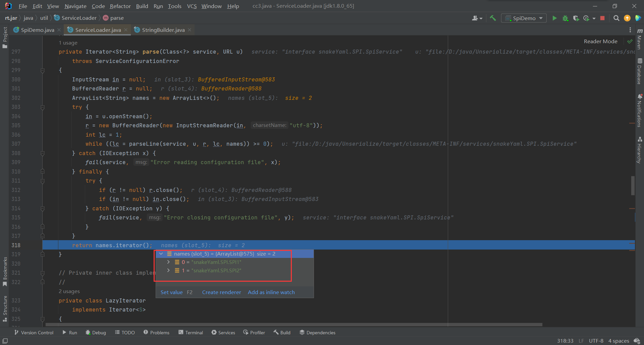Image resolution: width=644 pixels, height=345 pixels.
Task: Click Add as inline watch link
Action: pos(271,292)
